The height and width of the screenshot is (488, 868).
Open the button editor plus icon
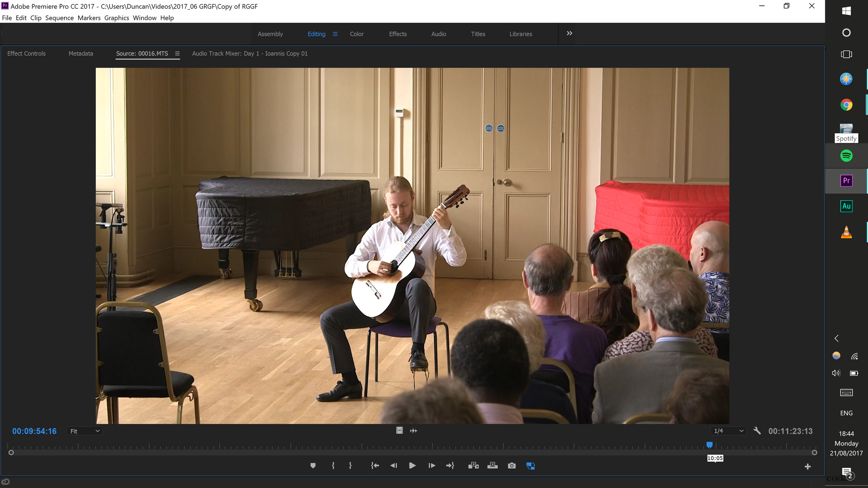807,467
